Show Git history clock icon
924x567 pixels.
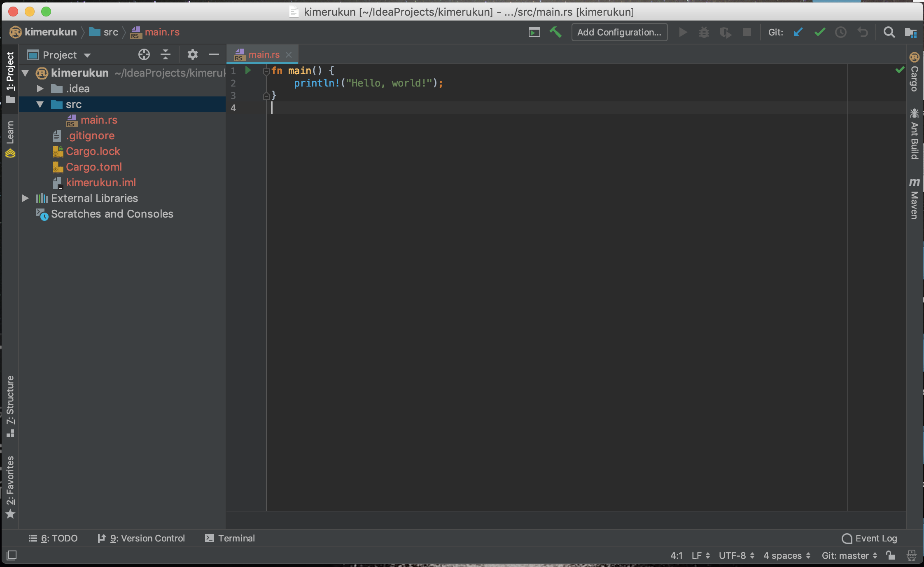coord(840,32)
